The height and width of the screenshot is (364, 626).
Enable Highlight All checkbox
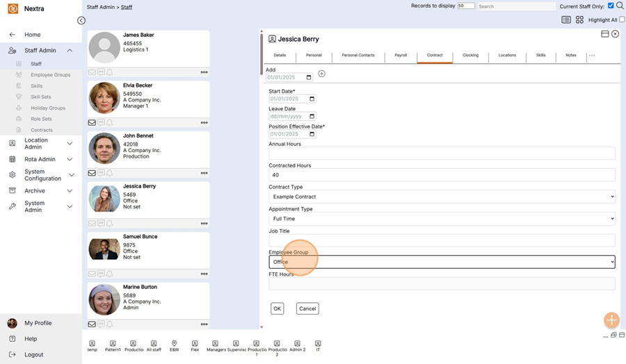coord(622,19)
